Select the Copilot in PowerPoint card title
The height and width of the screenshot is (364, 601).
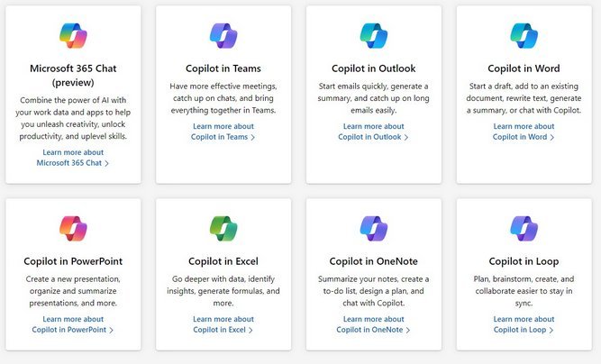[x=73, y=261]
